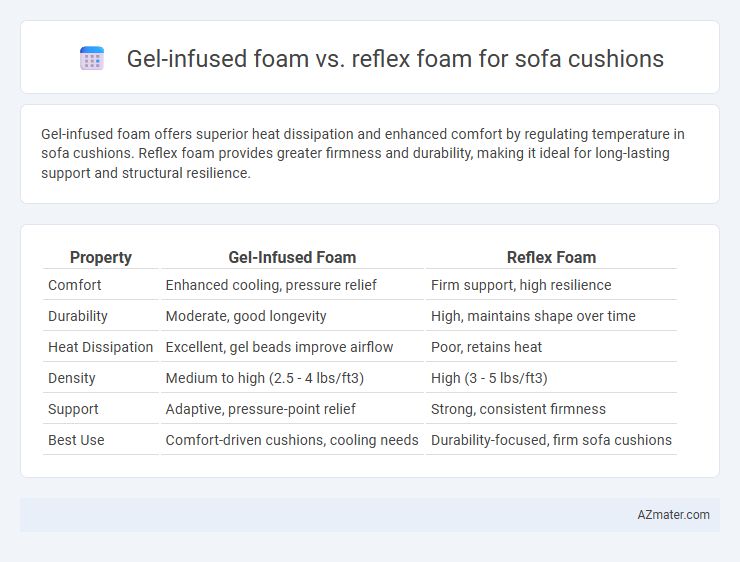Open the AZmater.com footer link

coord(673,515)
